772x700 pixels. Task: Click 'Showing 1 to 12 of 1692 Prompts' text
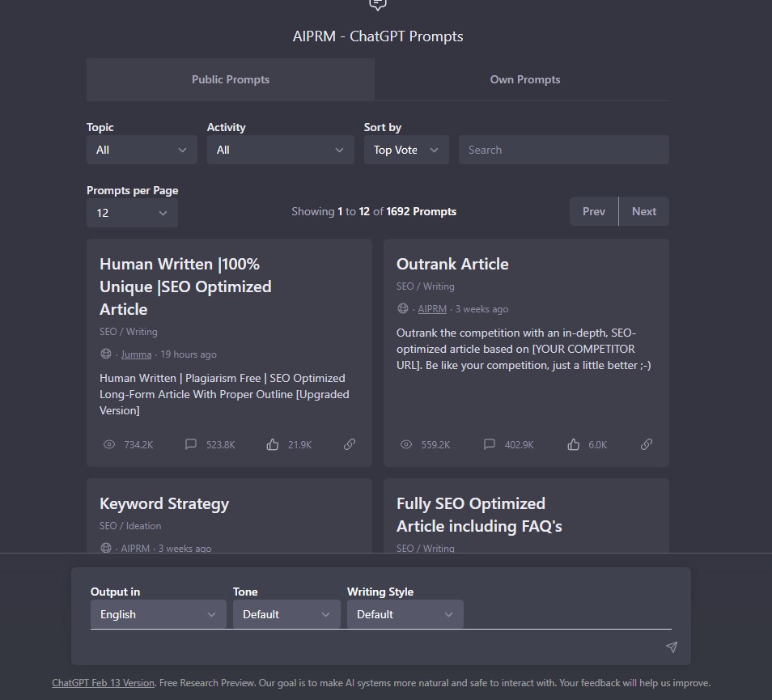tap(374, 212)
